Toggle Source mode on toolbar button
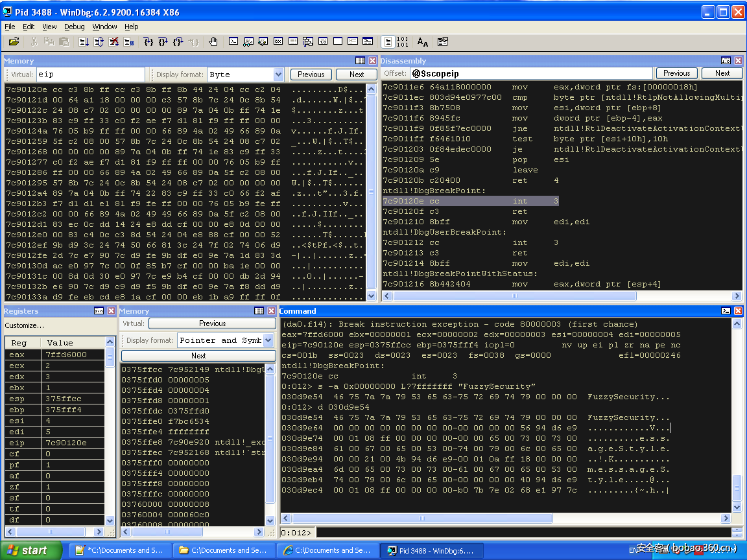Image resolution: width=747 pixels, height=560 pixels. [388, 41]
